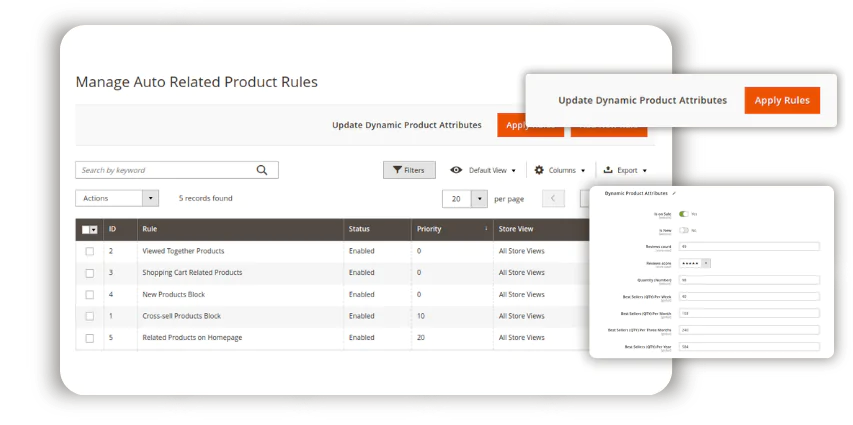
Task: Click All Store Views in the New Products Block row
Action: 521,294
